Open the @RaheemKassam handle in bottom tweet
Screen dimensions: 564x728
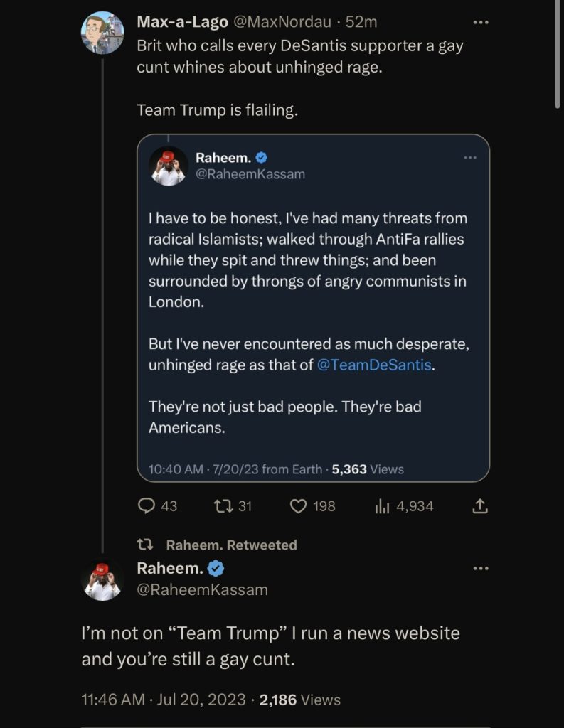coord(202,589)
